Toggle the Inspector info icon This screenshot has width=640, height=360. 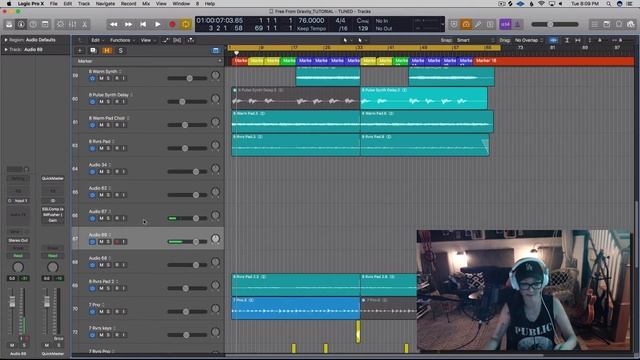click(21, 24)
